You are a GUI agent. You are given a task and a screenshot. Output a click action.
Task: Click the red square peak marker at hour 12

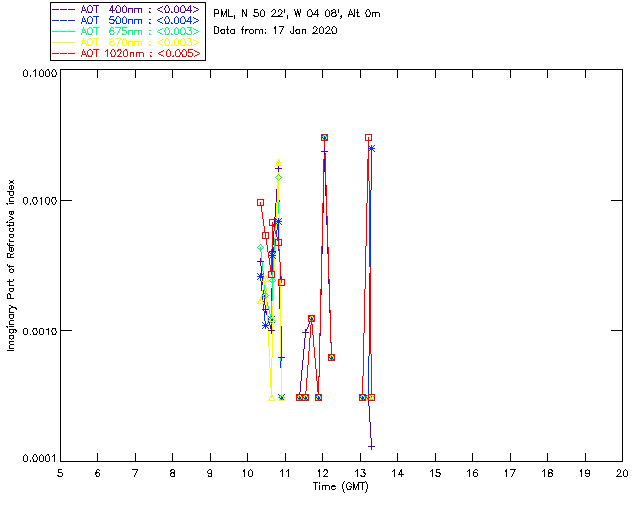pyautogui.click(x=324, y=138)
